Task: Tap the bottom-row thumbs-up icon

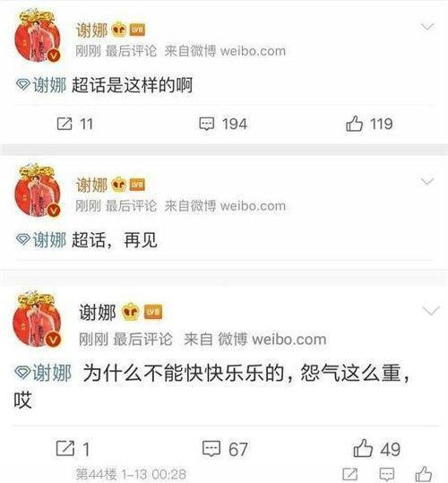Action: point(424,474)
